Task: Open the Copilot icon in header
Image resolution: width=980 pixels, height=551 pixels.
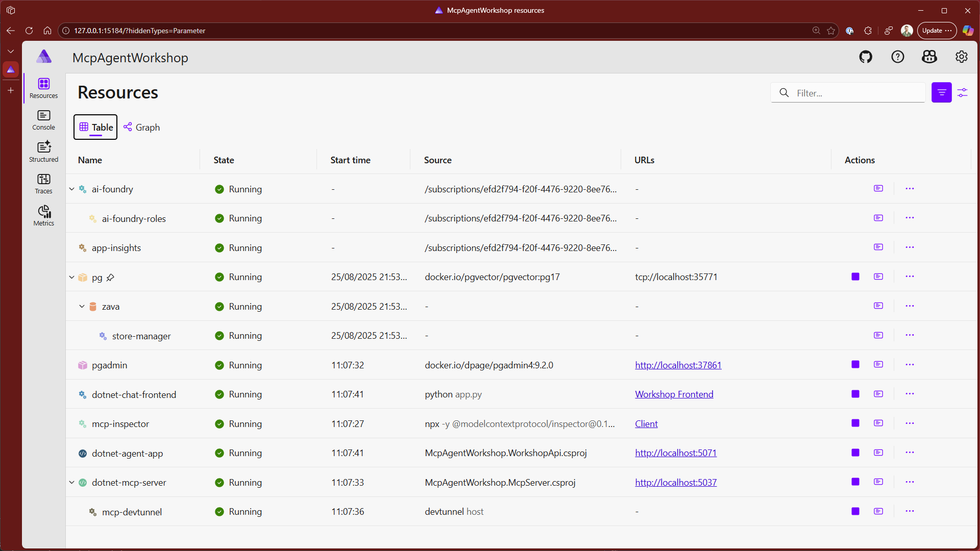Action: pos(929,57)
